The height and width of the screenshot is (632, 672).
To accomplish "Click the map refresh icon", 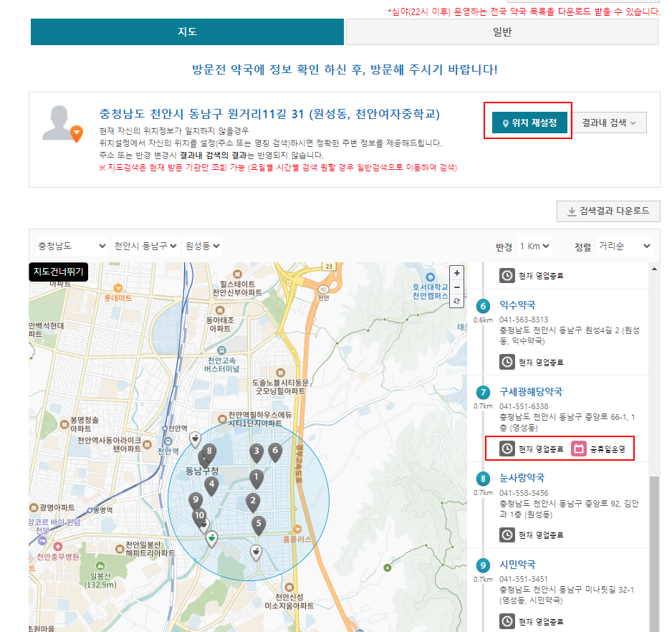I will point(456,302).
